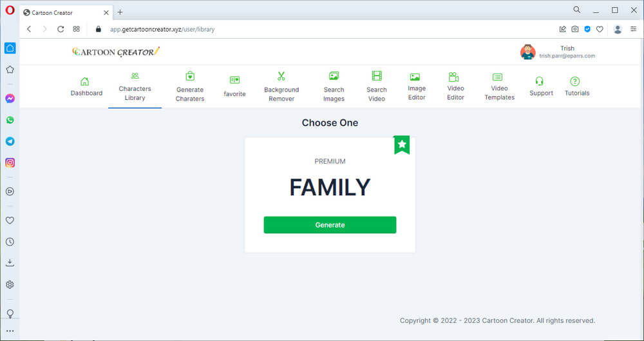Open Downloads in sidebar
Viewport: 644px width, 341px height.
tap(10, 263)
